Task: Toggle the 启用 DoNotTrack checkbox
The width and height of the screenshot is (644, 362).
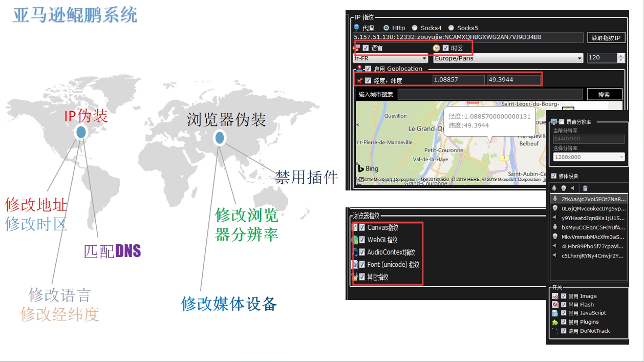Action: click(x=564, y=331)
